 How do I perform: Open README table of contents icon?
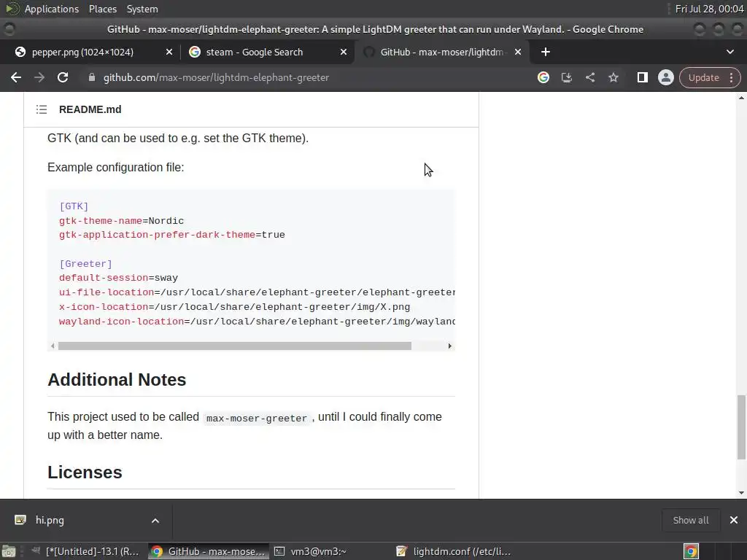(42, 109)
